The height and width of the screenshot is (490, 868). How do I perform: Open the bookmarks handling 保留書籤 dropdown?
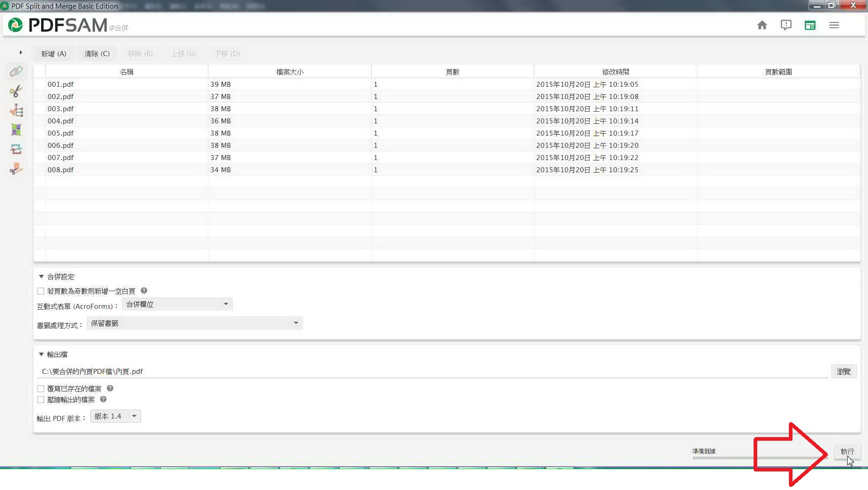pyautogui.click(x=194, y=323)
